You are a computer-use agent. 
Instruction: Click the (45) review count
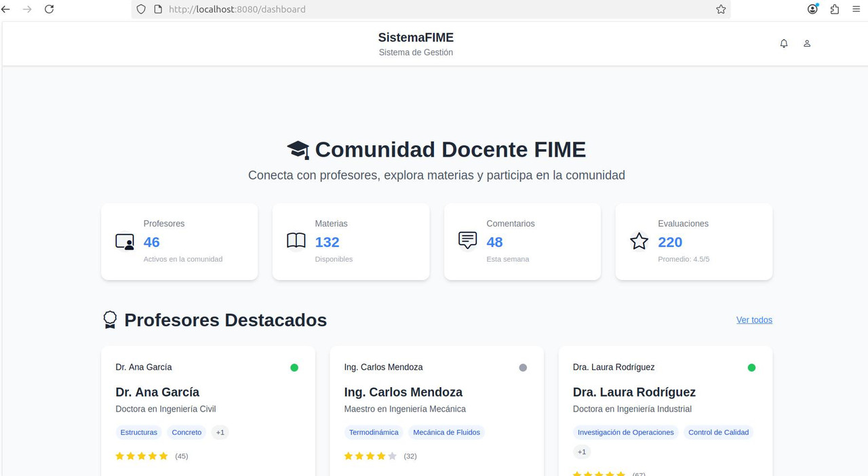[182, 456]
